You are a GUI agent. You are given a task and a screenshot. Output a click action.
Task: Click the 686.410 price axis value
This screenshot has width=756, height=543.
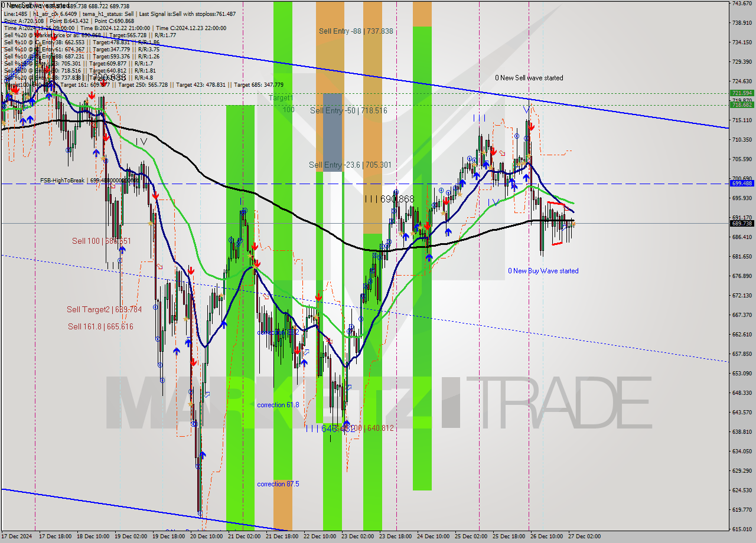pos(742,237)
